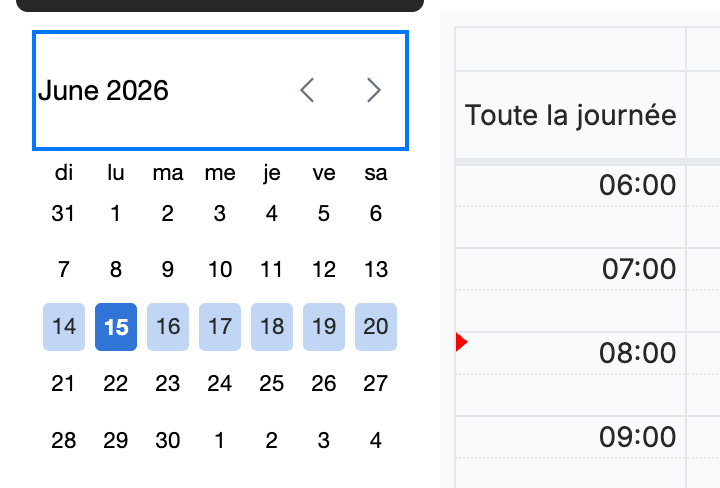Screen dimensions: 720x488
Task: Choose June 18 in highlighted week
Action: 272,327
